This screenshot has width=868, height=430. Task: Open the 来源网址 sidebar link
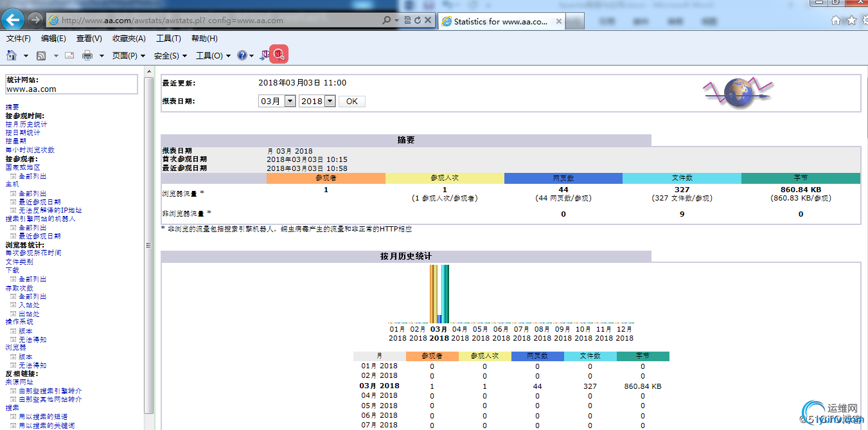[19, 382]
